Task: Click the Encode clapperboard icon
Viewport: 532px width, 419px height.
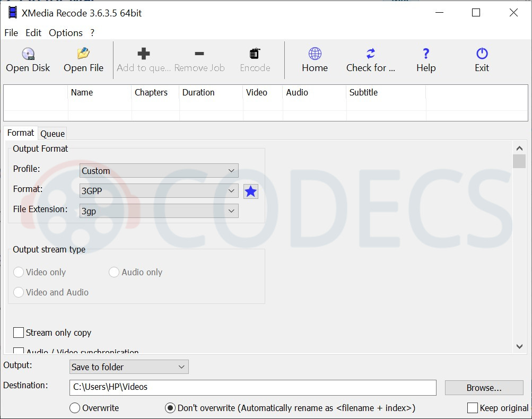Action: click(255, 54)
